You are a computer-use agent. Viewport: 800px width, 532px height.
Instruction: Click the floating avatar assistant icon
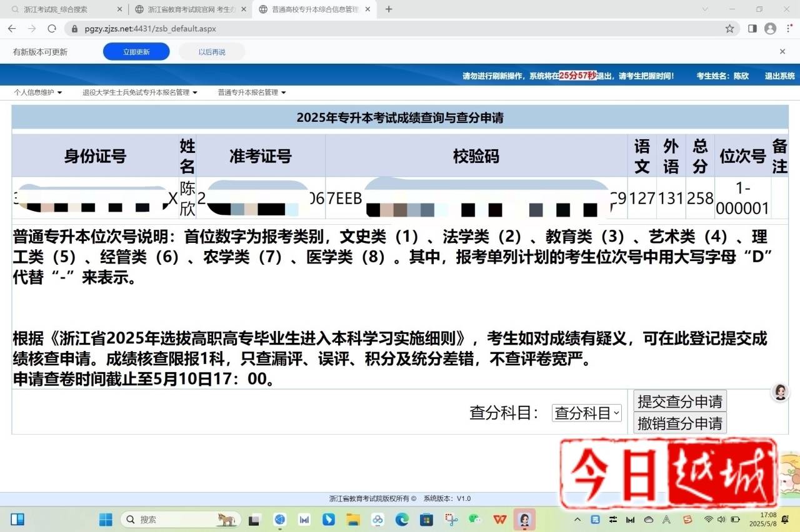[x=780, y=392]
